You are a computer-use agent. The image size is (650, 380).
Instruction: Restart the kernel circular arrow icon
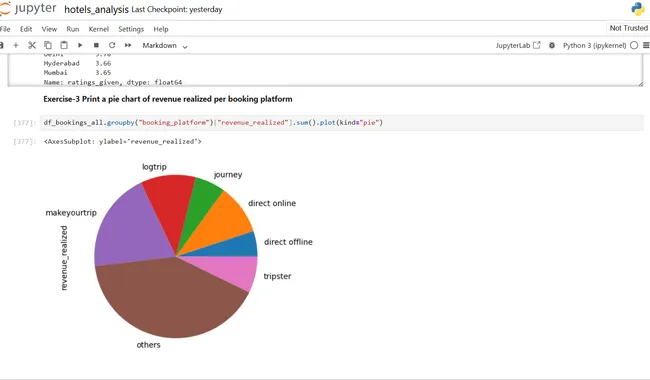click(x=112, y=45)
